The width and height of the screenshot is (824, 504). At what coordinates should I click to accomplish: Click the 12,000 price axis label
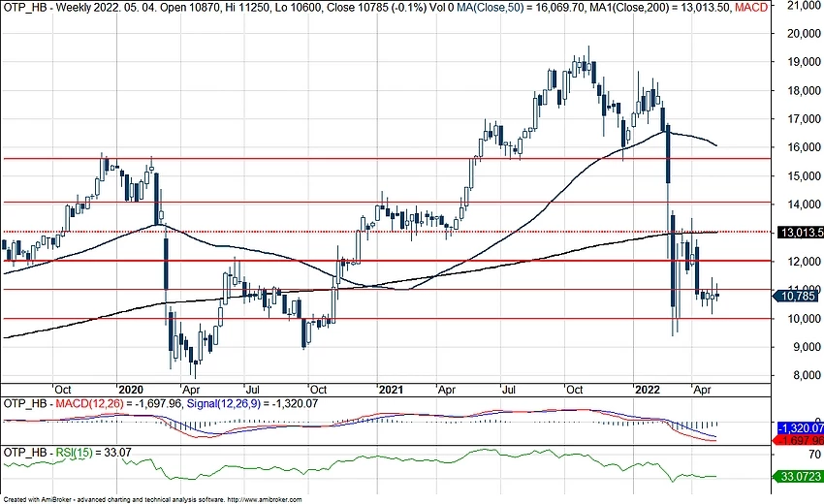(803, 261)
